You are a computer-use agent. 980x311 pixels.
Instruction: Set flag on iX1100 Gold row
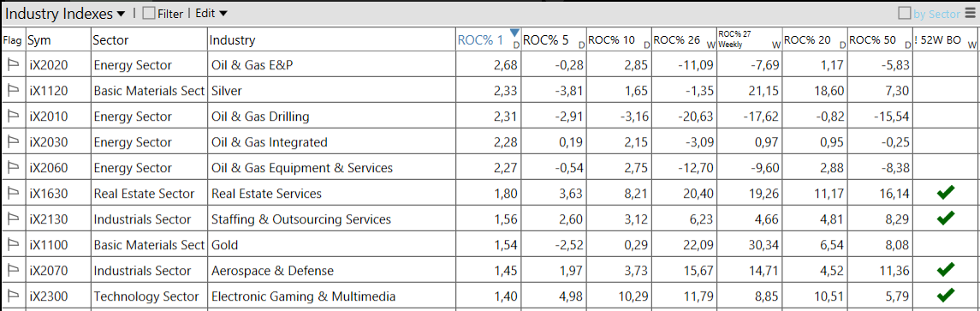[13, 245]
